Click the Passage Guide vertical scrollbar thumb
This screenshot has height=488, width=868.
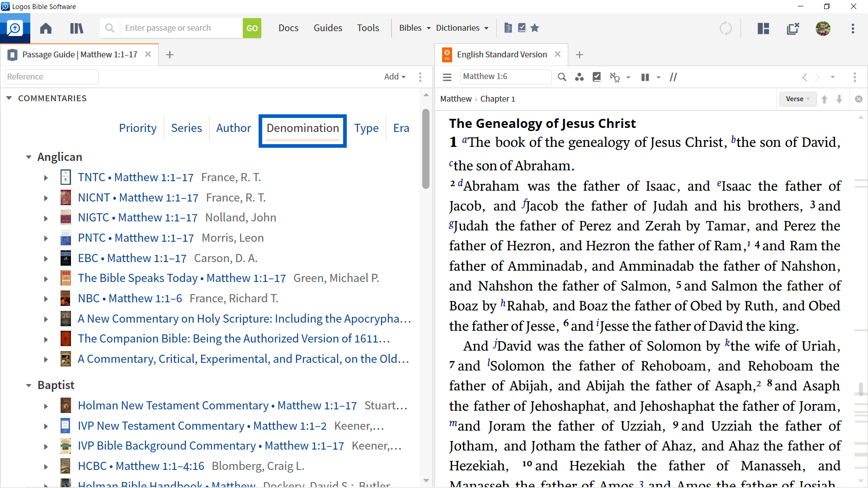[x=425, y=149]
